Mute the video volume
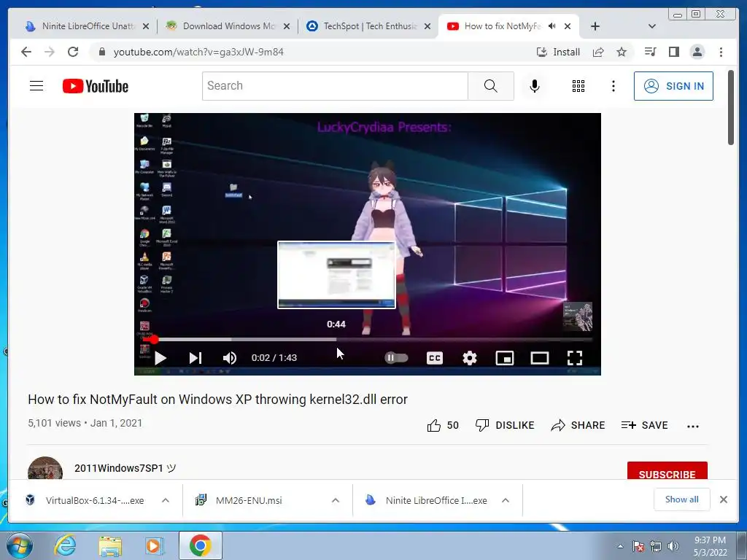Image resolution: width=747 pixels, height=560 pixels. (x=230, y=358)
